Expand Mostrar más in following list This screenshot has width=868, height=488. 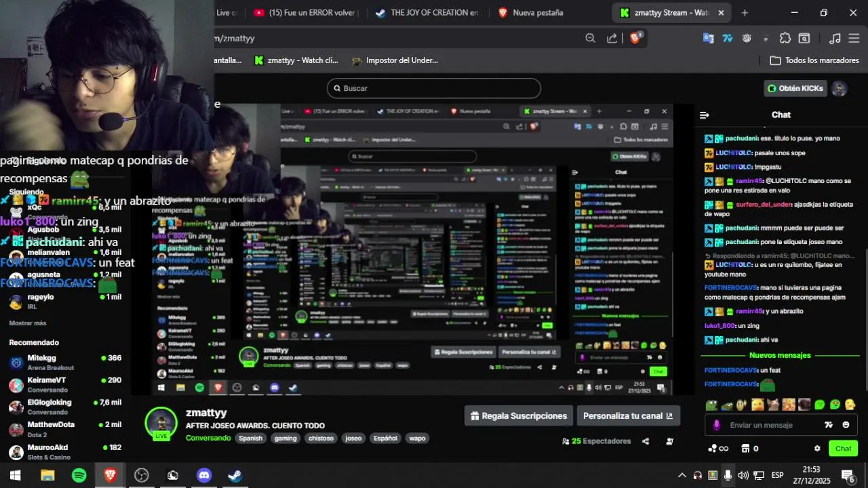click(28, 323)
